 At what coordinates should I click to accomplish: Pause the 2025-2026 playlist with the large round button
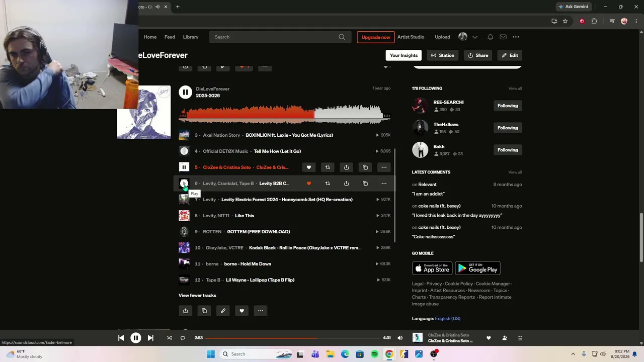[185, 92]
